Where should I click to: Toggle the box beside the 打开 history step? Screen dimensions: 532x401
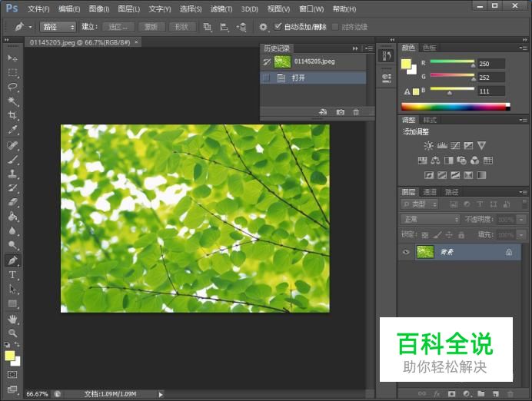(x=266, y=78)
